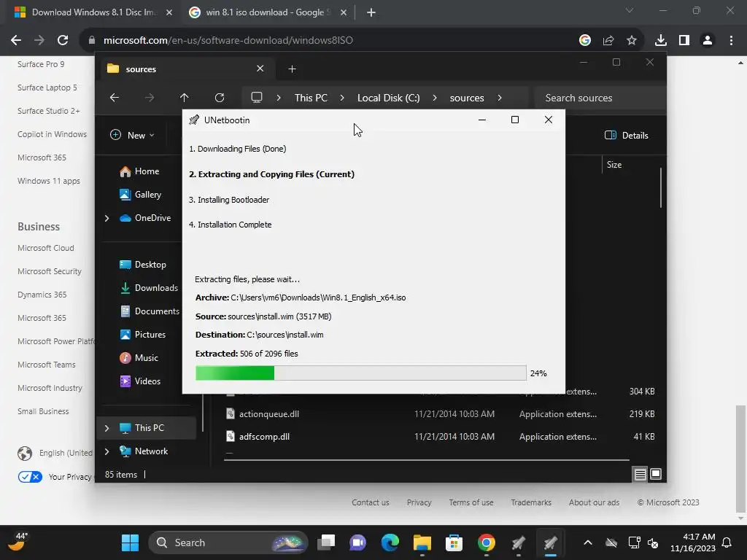Click the PC icon in Explorer breadcrumb
747x560 pixels.
click(x=257, y=98)
